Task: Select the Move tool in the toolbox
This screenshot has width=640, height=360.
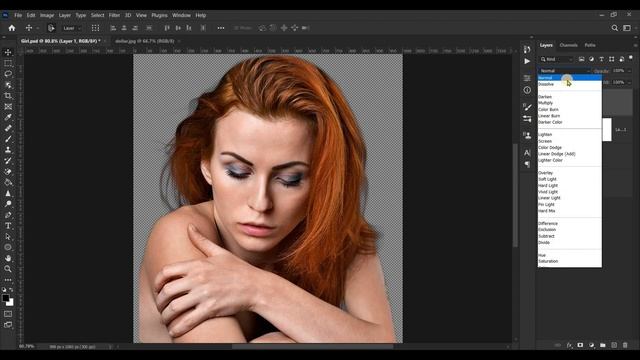Action: (x=8, y=52)
